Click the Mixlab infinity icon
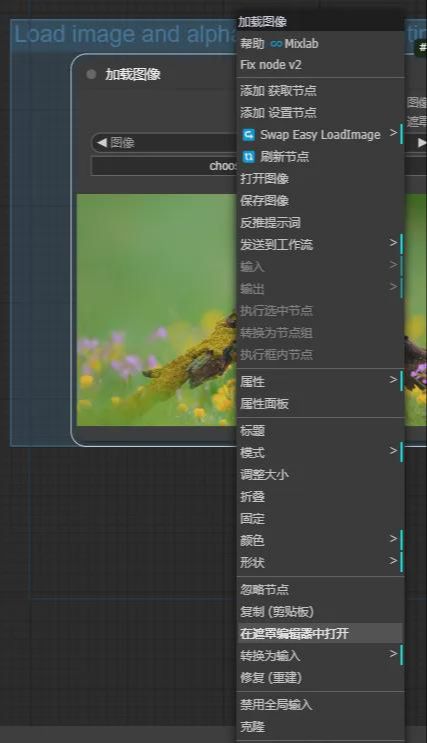This screenshot has height=743, width=427. point(276,44)
